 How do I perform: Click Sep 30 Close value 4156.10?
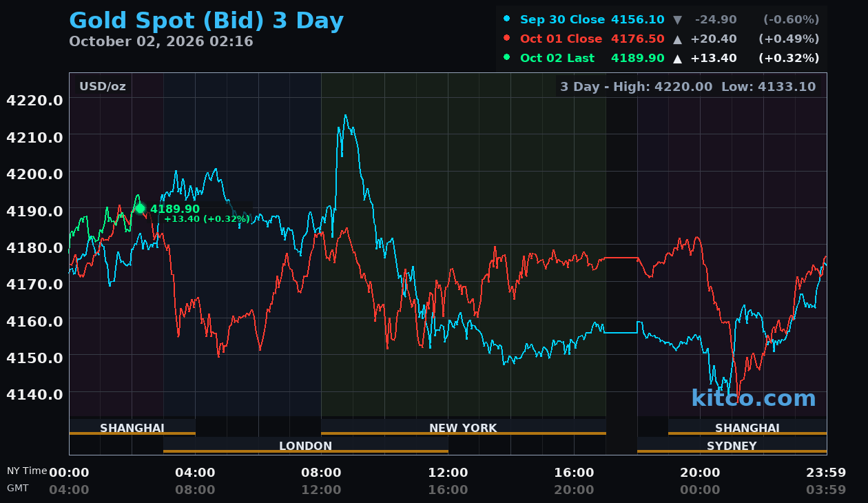click(x=638, y=19)
